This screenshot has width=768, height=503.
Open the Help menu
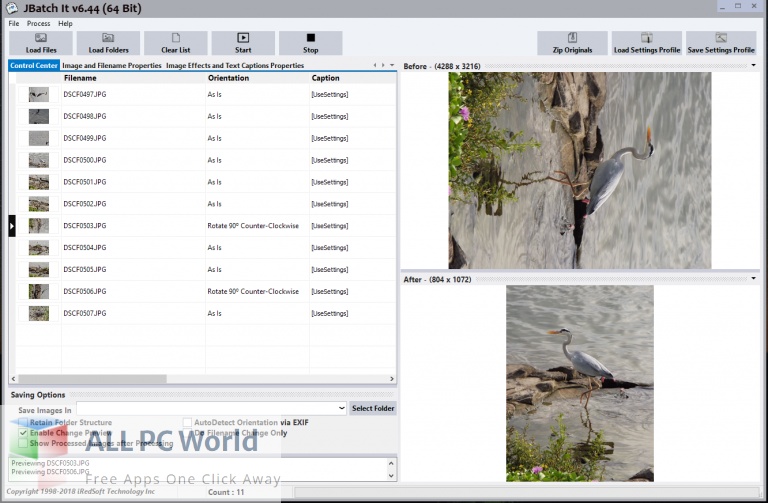pos(65,24)
